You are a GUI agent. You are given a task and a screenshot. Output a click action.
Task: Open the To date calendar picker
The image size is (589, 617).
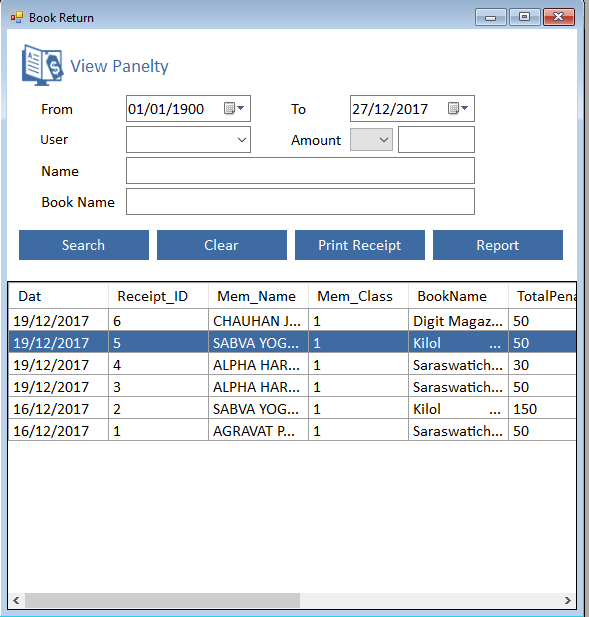[x=458, y=108]
